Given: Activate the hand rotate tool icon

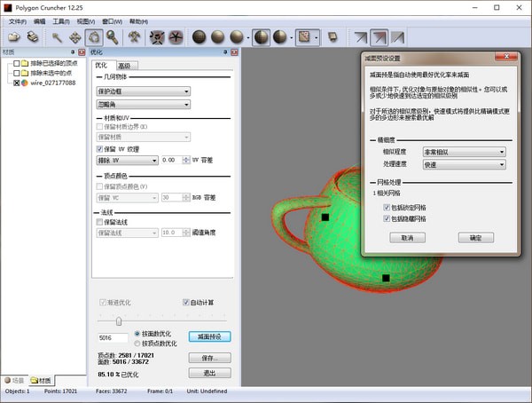Looking at the screenshot, I should (x=94, y=37).
